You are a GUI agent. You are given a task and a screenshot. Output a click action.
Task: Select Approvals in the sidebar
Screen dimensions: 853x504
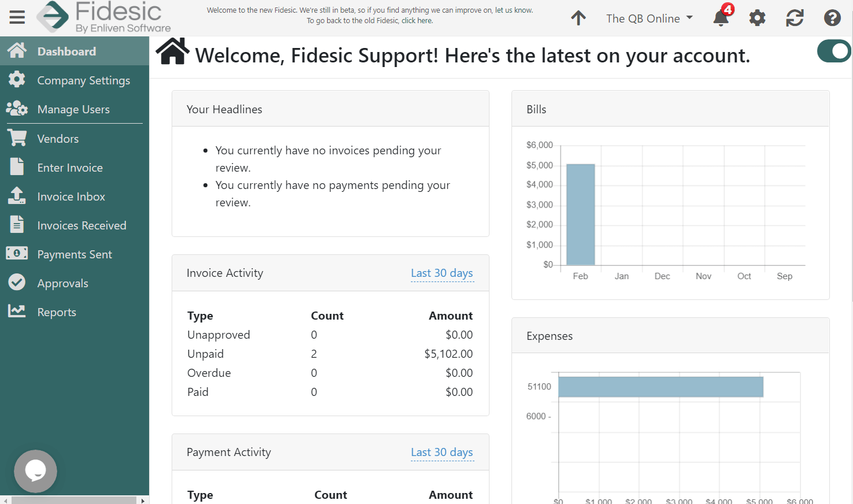coord(62,283)
